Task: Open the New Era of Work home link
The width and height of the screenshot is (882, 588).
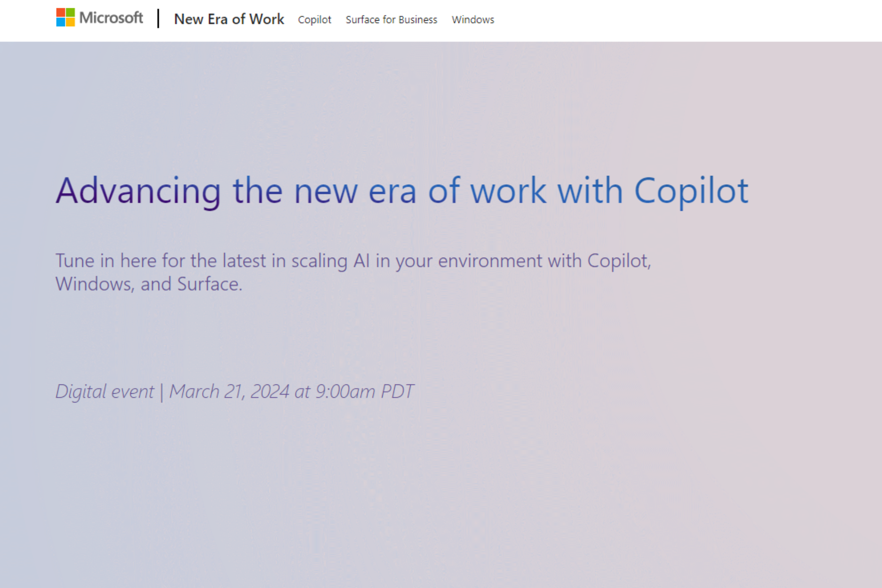Action: 229,19
